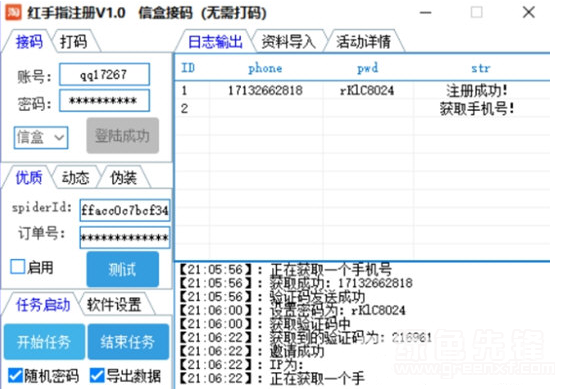Switch to the 接码 tab
The width and height of the screenshot is (564, 389).
pyautogui.click(x=29, y=41)
